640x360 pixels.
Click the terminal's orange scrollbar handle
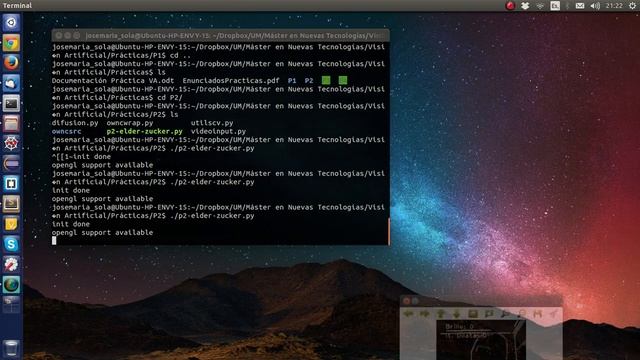click(x=389, y=231)
